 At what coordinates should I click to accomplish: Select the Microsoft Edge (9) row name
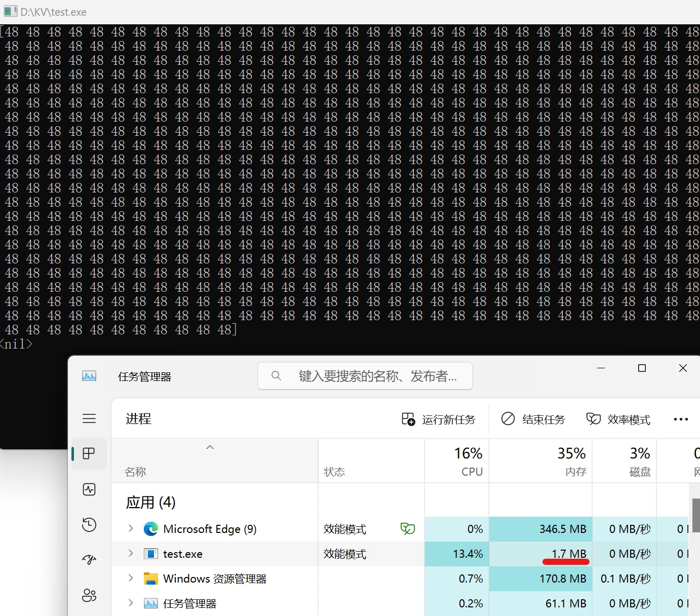(x=210, y=529)
